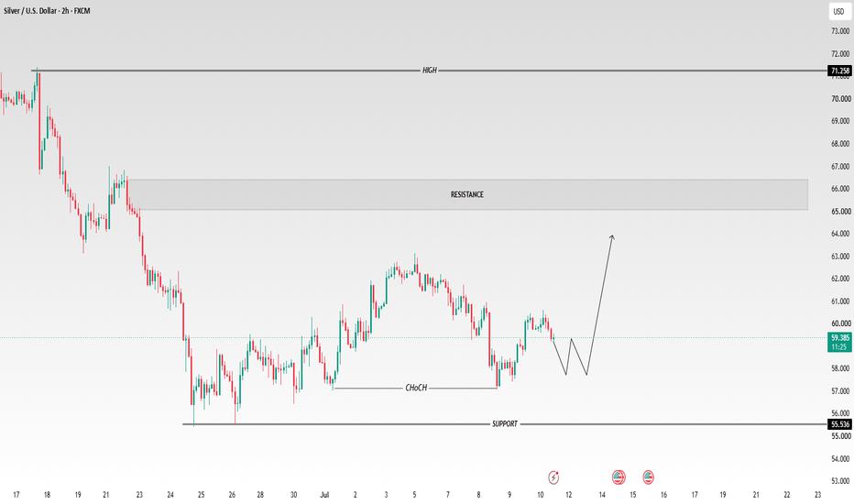
Task: Select the 55.536 SUPPORT price label
Action: pyautogui.click(x=840, y=424)
